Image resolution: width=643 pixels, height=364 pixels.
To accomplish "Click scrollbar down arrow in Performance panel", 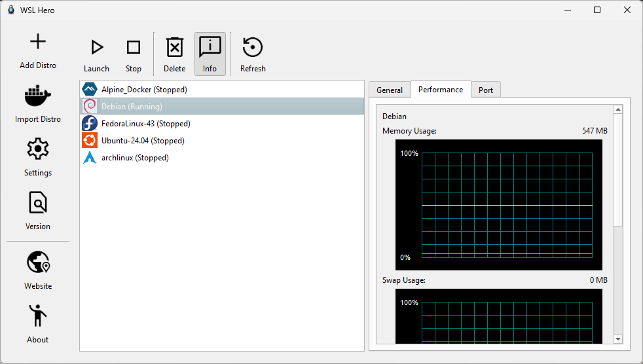I will pos(617,338).
